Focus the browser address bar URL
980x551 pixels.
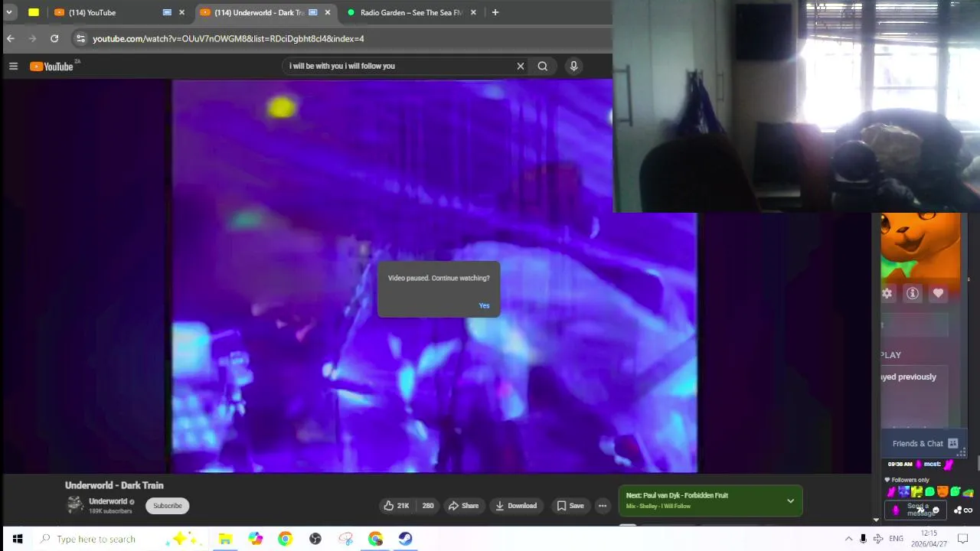pyautogui.click(x=228, y=38)
